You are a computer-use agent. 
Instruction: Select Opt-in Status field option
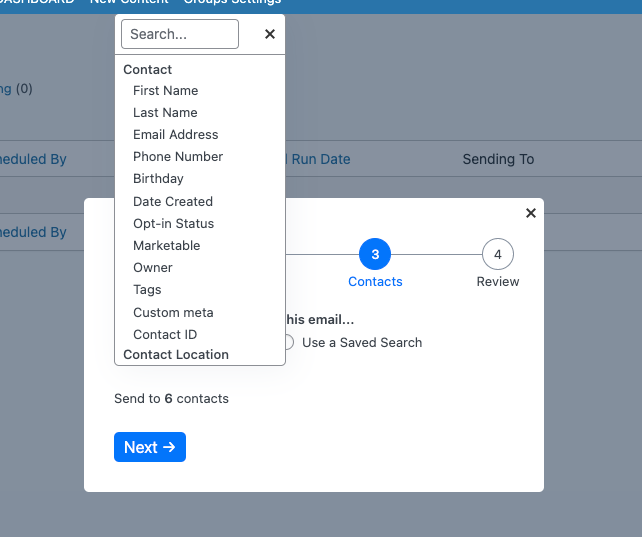(173, 224)
